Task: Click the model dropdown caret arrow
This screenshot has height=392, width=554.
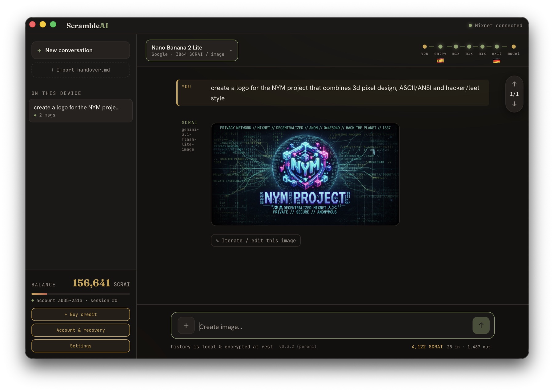Action: click(x=231, y=51)
